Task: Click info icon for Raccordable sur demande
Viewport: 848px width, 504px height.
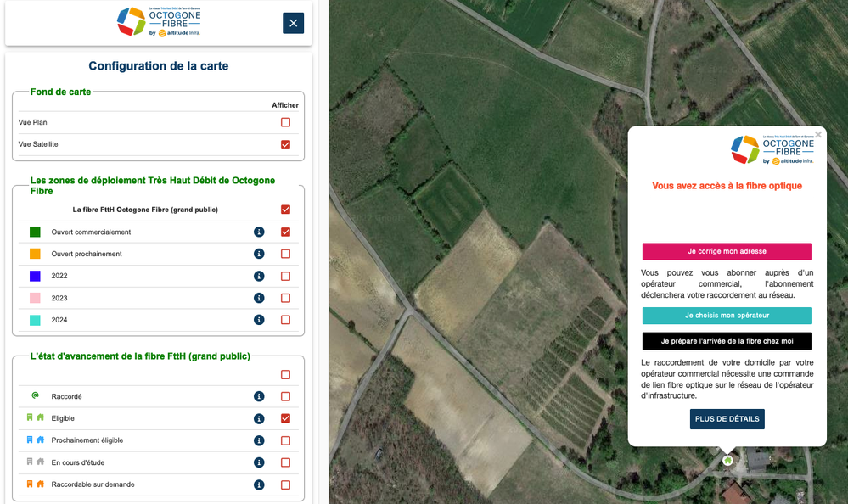Action: pyautogui.click(x=259, y=484)
